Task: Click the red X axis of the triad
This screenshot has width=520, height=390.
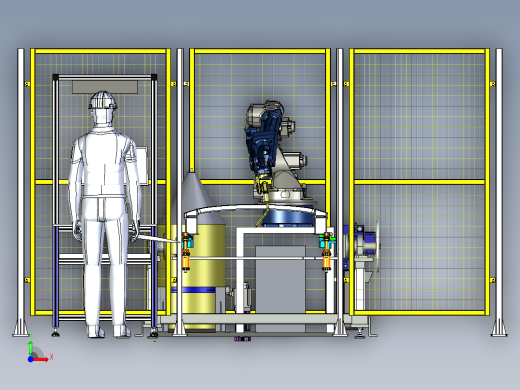Action: (41, 359)
